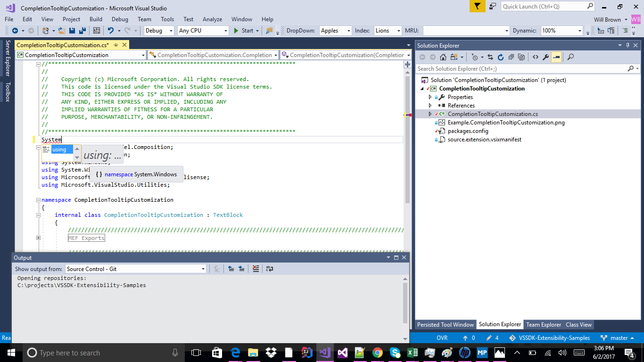Click search magnifier icon in Solution Explorer toolbar
644x362 pixels.
click(x=570, y=57)
